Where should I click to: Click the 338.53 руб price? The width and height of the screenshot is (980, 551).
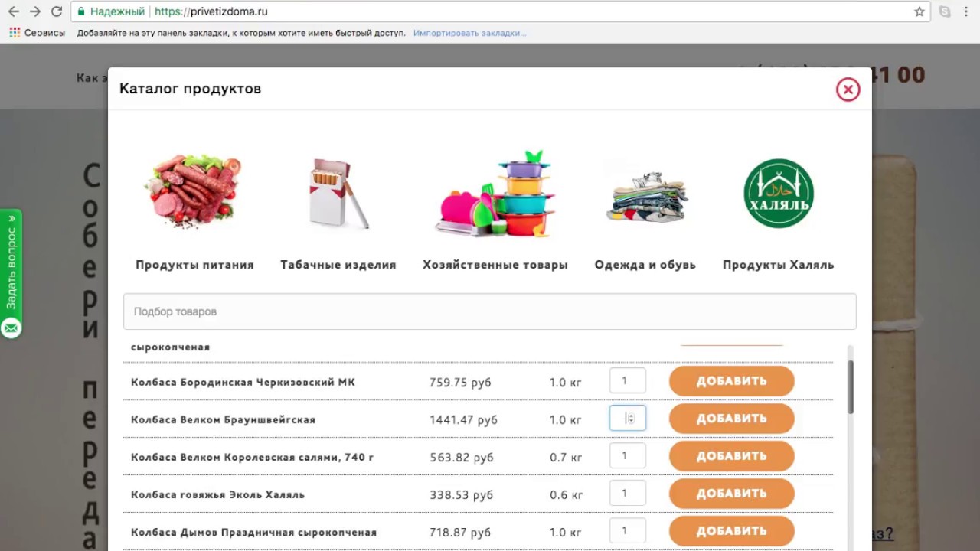tap(462, 494)
